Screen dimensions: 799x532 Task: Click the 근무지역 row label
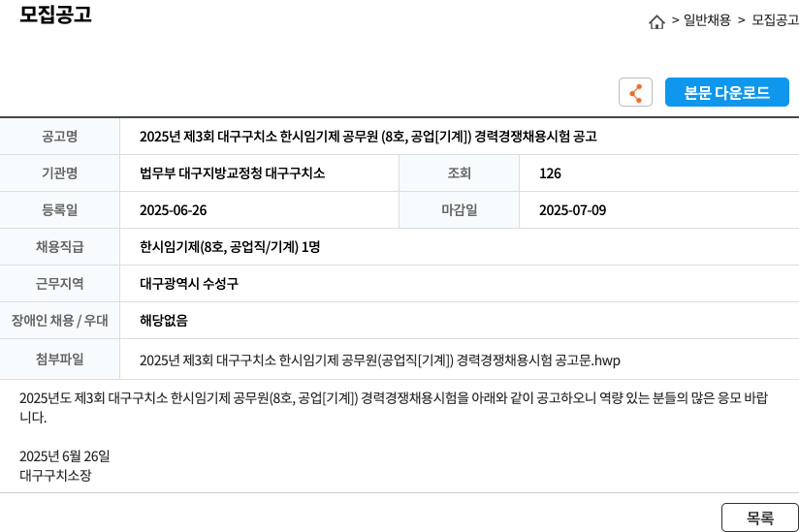pyautogui.click(x=59, y=284)
